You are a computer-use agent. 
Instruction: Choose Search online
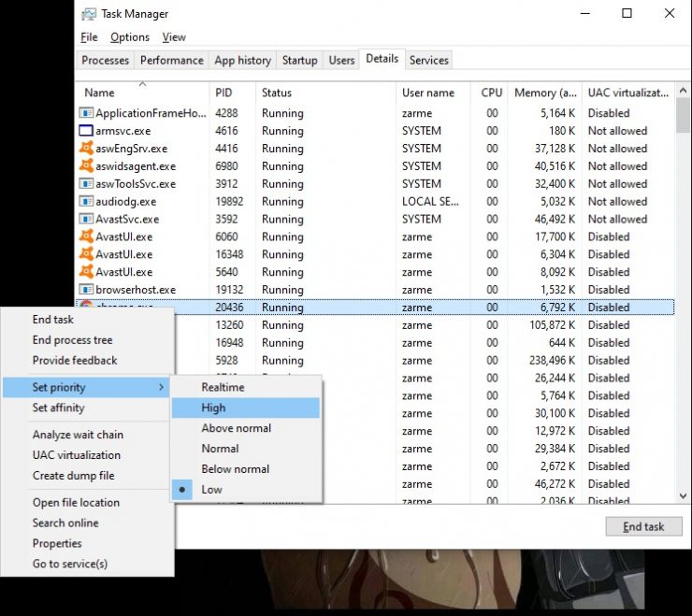point(88,523)
